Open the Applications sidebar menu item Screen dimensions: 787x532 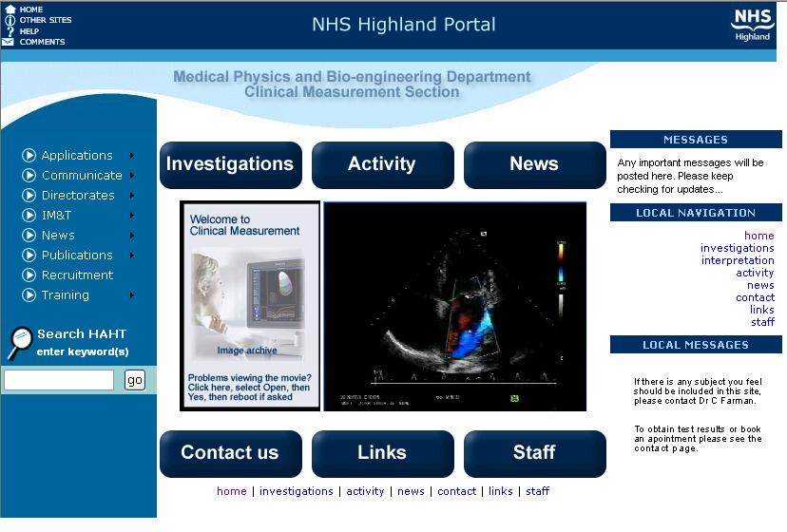[x=77, y=156]
